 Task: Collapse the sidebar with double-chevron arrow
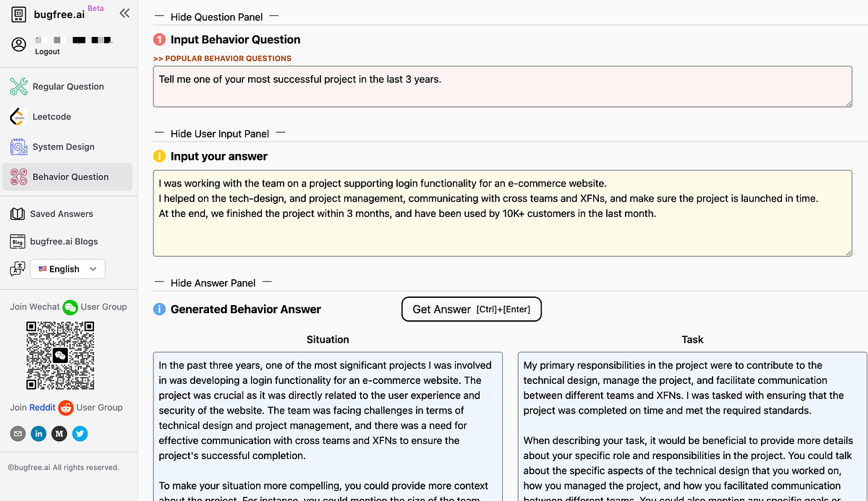coord(124,12)
